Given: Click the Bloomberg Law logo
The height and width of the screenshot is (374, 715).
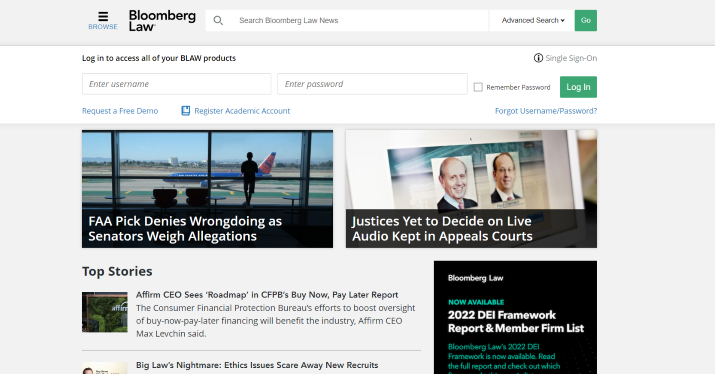Looking at the screenshot, I should [x=162, y=21].
